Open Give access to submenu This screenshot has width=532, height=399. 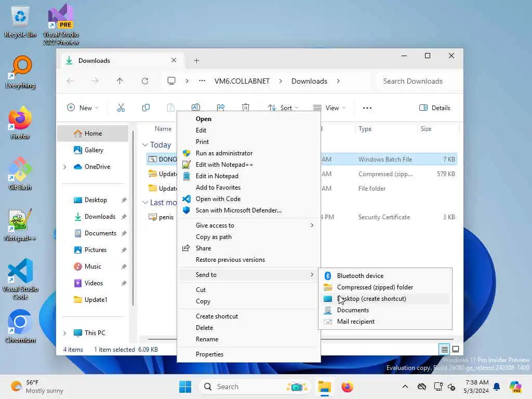249,225
